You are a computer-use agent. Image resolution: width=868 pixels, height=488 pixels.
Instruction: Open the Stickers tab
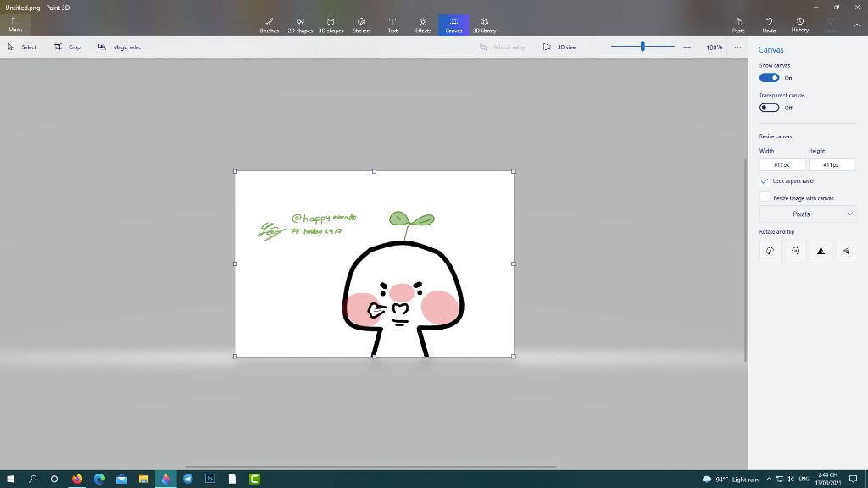point(361,25)
